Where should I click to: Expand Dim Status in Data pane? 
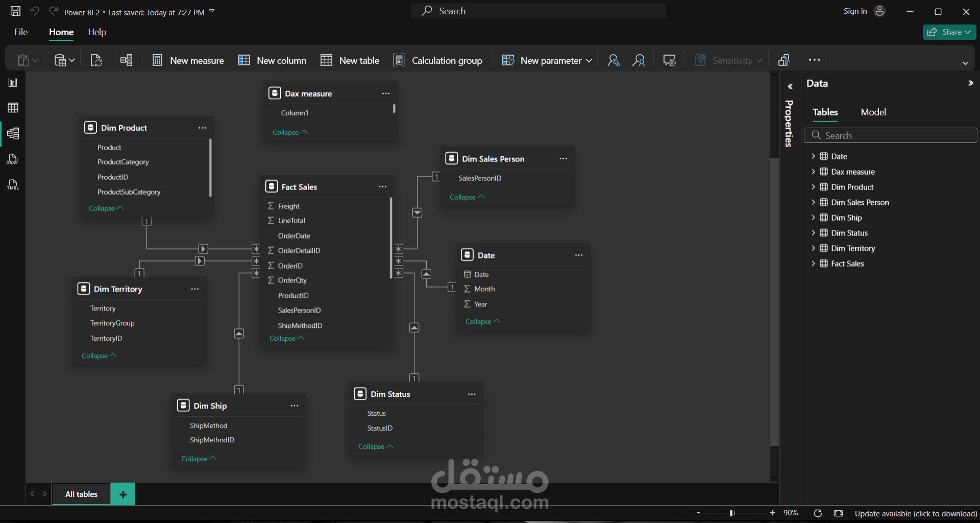(x=813, y=233)
